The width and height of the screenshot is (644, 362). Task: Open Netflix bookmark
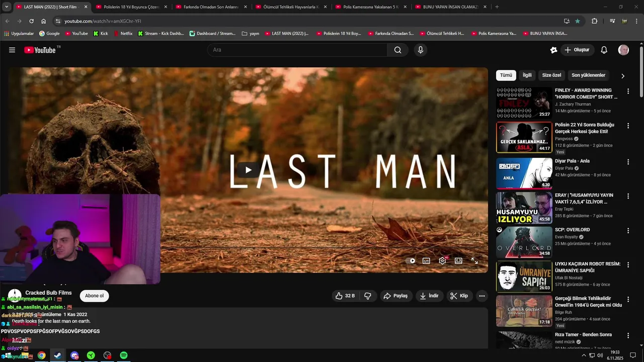123,34
